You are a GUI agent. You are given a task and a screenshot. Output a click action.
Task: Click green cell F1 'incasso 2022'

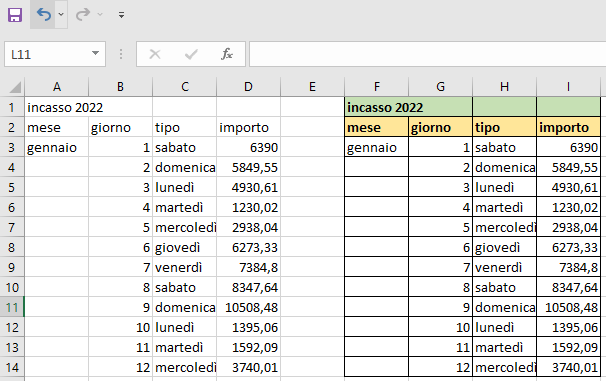[376, 107]
